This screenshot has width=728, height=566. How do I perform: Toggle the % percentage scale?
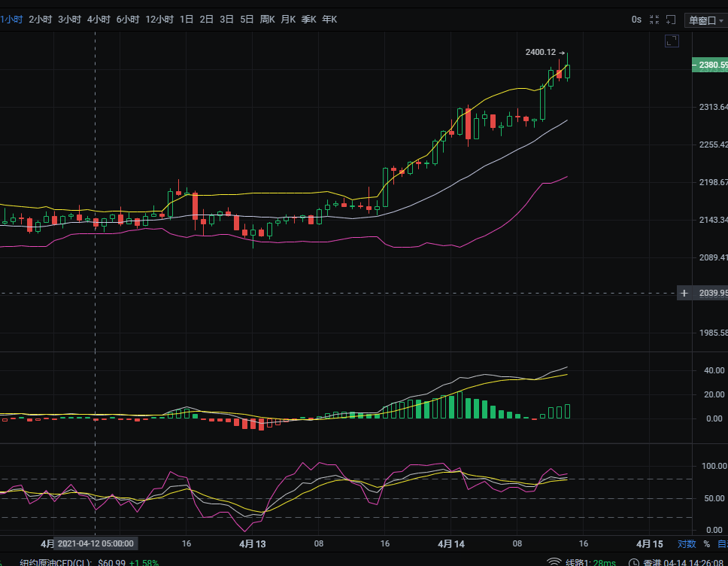[706, 543]
